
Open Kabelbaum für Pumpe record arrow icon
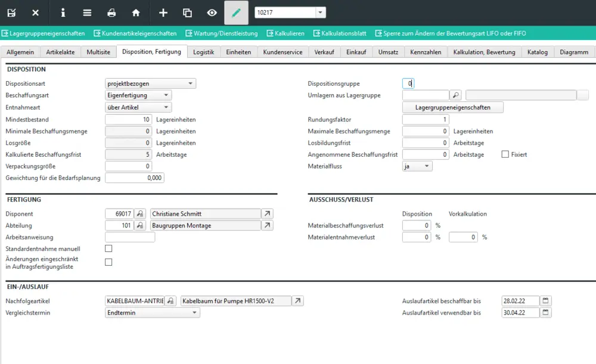(x=297, y=300)
